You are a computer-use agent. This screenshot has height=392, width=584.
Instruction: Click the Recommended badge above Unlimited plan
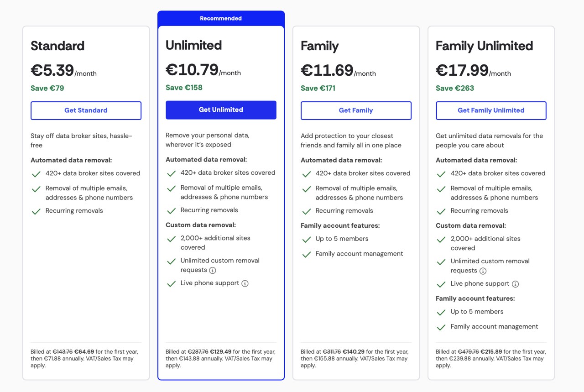coord(221,18)
